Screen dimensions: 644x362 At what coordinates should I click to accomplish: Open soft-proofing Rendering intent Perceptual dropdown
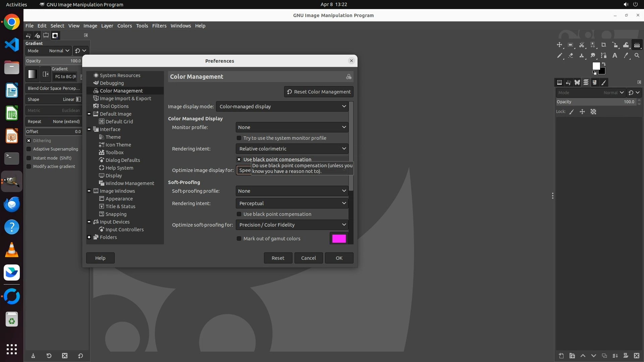(291, 203)
